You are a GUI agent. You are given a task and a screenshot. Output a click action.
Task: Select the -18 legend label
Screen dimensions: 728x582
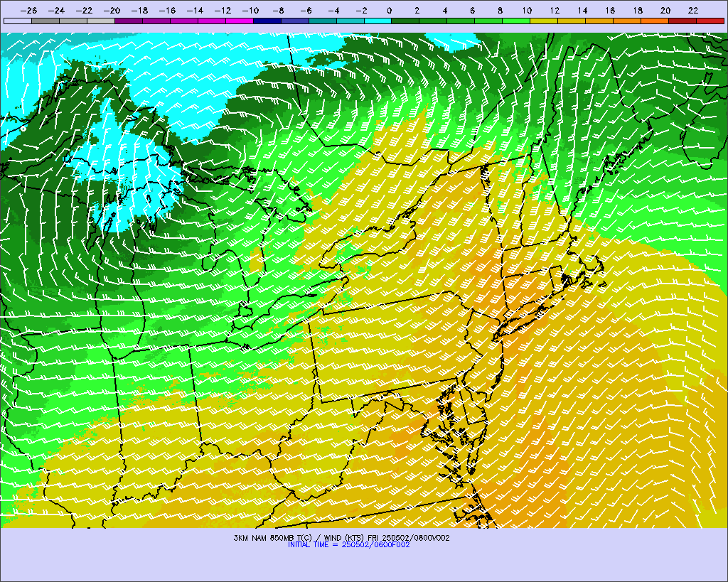[139, 11]
